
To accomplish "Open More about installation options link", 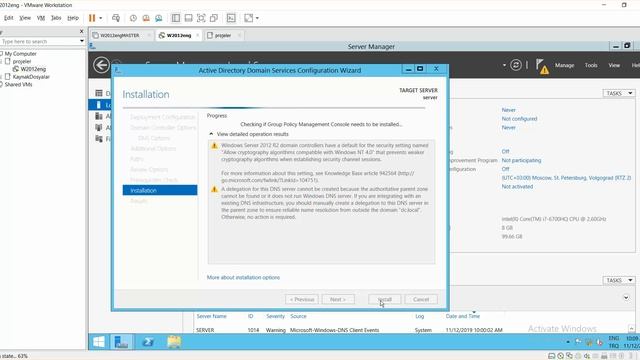I will click(243, 277).
